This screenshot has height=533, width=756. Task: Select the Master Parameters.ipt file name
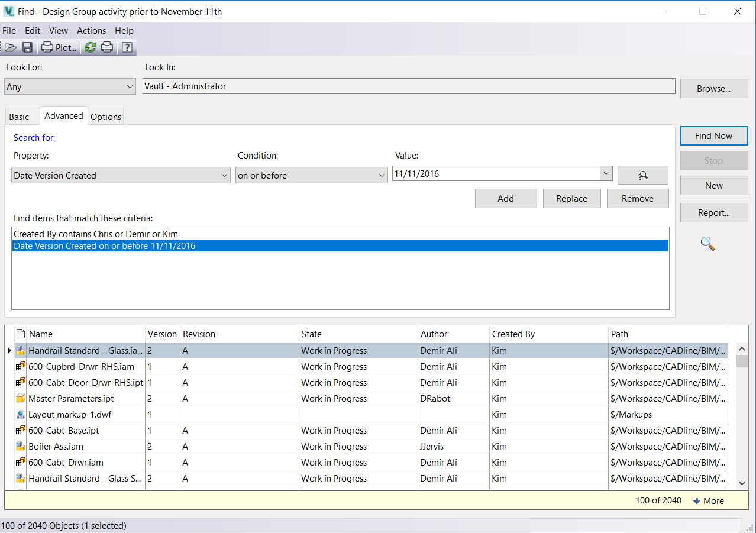point(71,398)
